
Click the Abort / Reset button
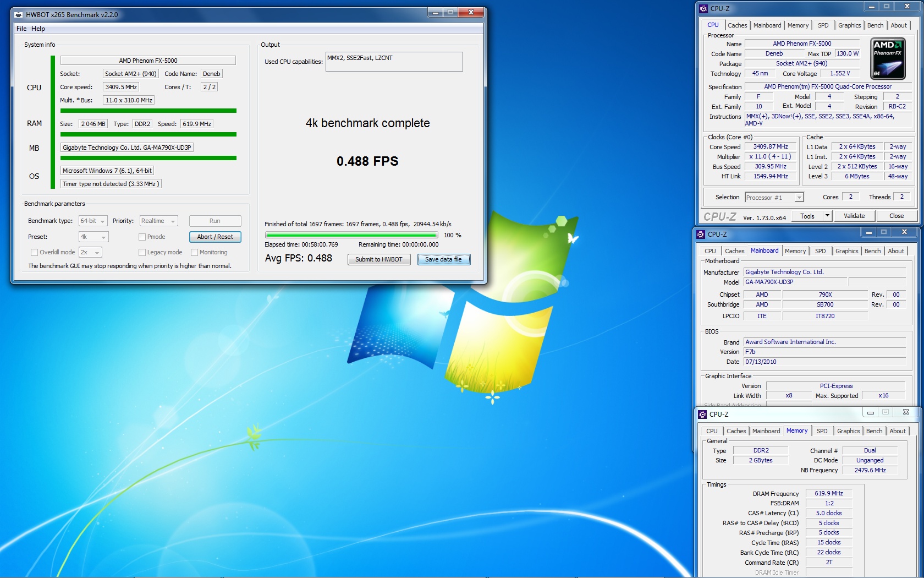pos(215,237)
